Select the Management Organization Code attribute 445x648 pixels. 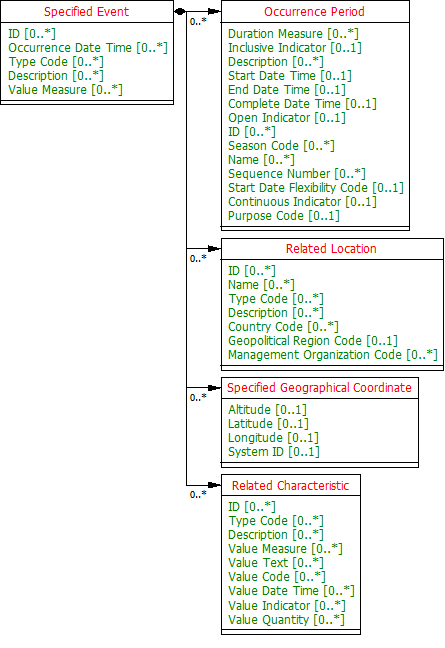[x=333, y=355]
